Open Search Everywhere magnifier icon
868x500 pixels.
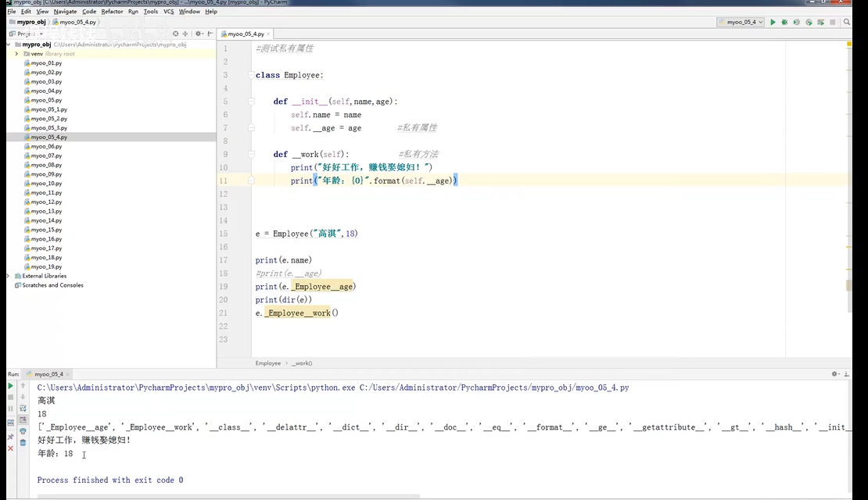click(x=846, y=22)
